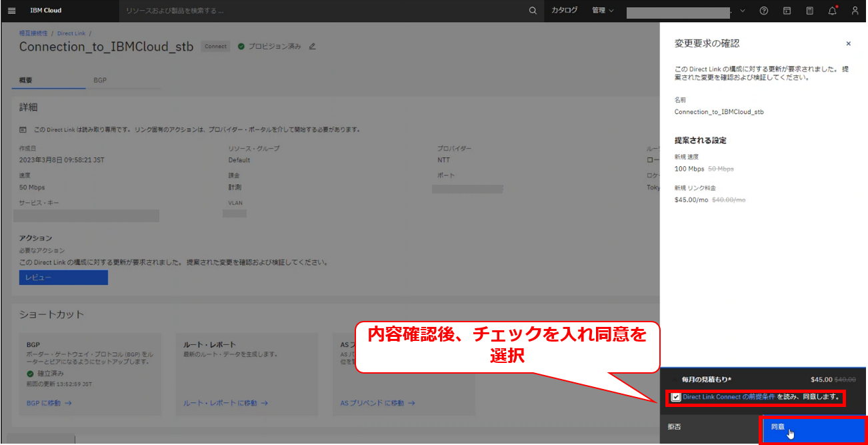This screenshot has width=868, height=445.
Task: Open the user profile icon
Action: 855,11
